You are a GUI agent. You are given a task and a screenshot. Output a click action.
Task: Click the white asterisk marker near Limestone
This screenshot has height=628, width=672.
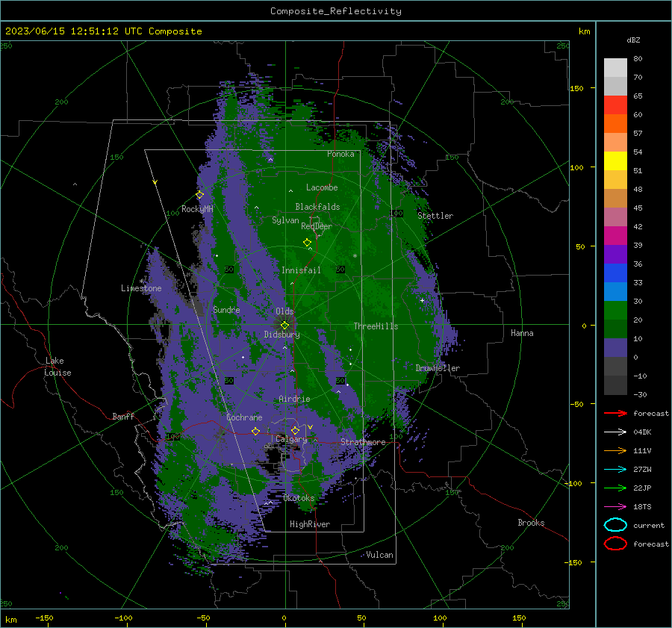coord(141,282)
